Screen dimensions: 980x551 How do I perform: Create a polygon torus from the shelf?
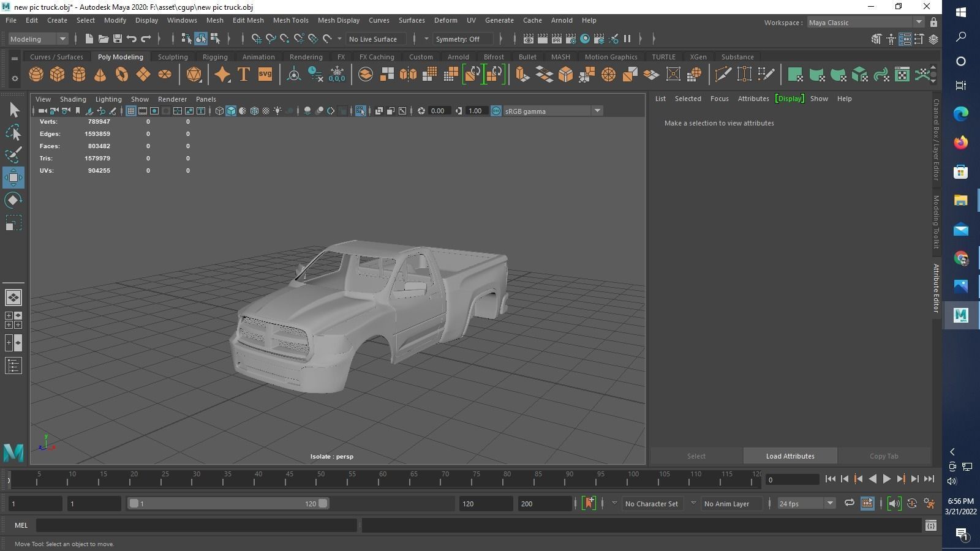122,75
